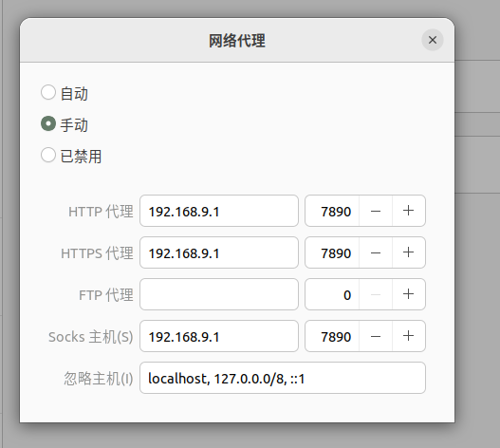Decrease the HTTPS proxy port with minus
Screen dimensions: 500x448
point(376,252)
